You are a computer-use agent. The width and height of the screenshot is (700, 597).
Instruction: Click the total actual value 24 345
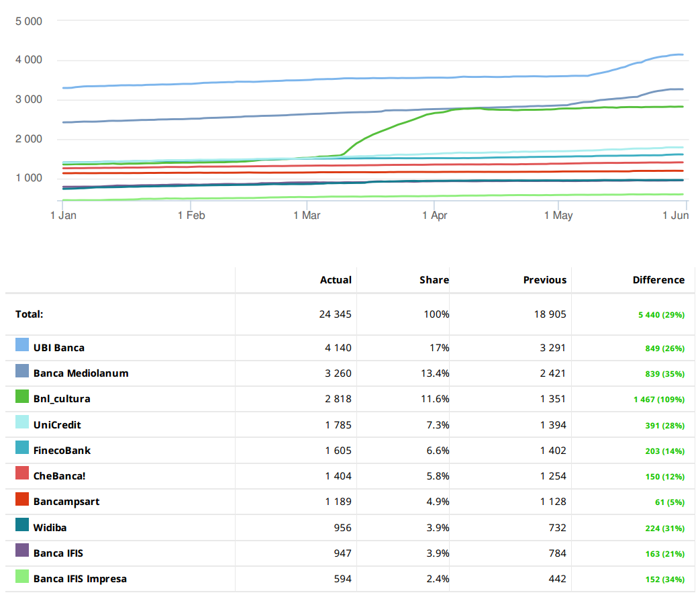[336, 314]
